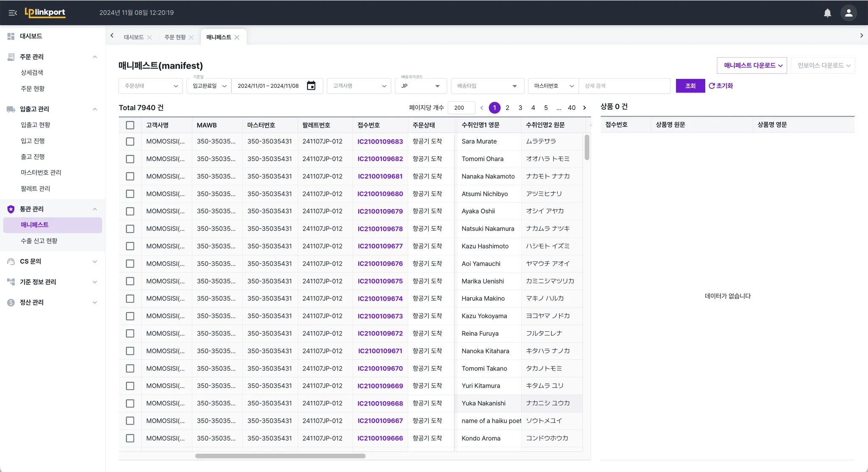Go to next pagination page arrow
This screenshot has width=868, height=472.
click(584, 108)
